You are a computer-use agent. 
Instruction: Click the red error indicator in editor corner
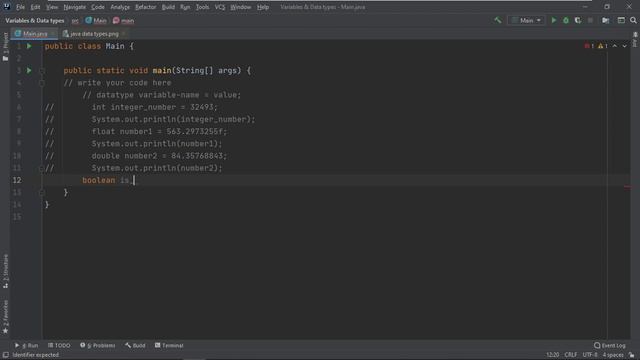589,46
